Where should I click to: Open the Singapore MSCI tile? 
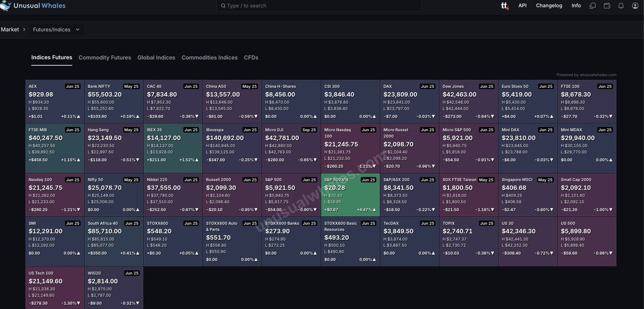coord(528,196)
